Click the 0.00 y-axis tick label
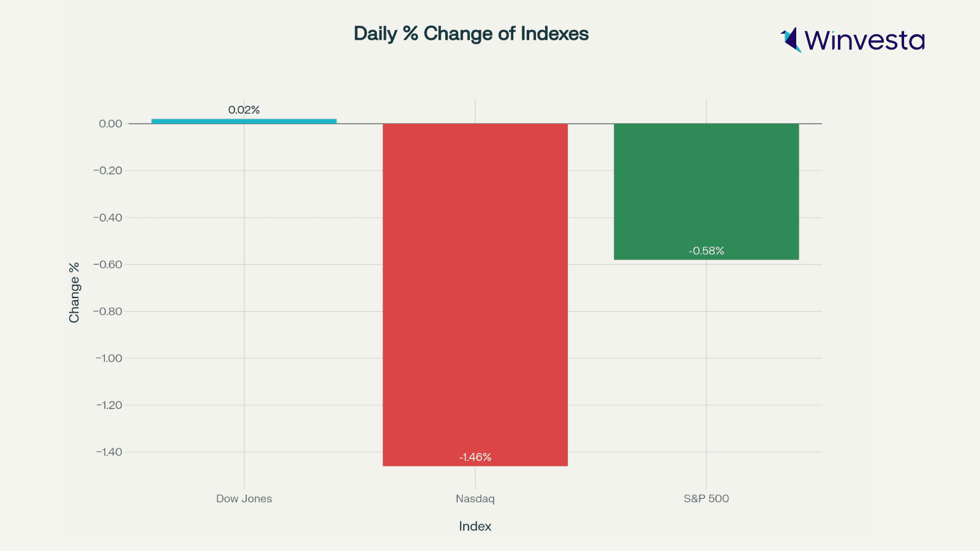 point(110,124)
